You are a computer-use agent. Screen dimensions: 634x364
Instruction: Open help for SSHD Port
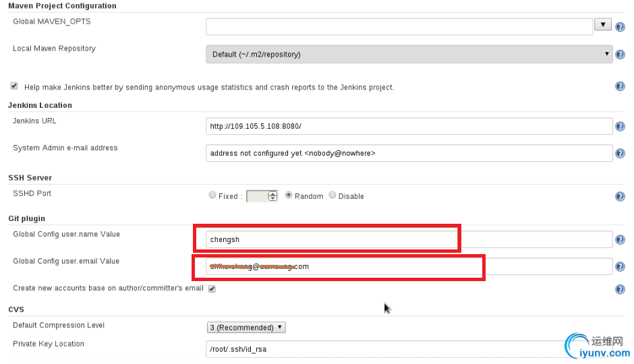pos(620,196)
